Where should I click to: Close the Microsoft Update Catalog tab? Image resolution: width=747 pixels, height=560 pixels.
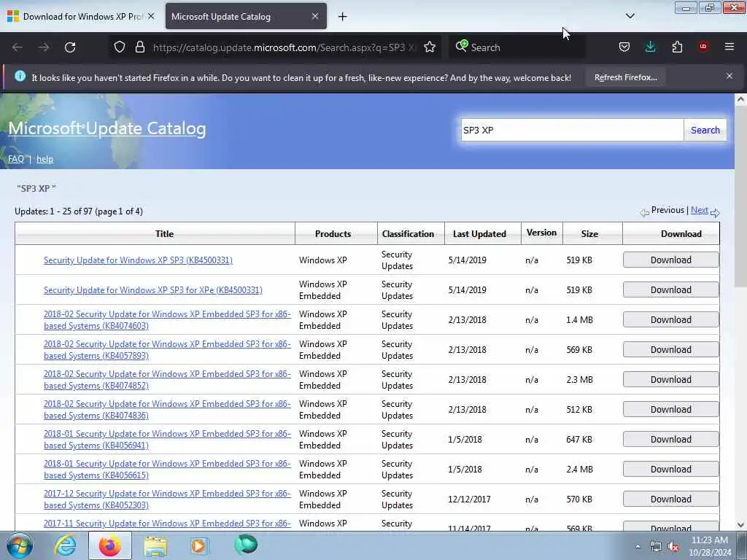coord(315,16)
